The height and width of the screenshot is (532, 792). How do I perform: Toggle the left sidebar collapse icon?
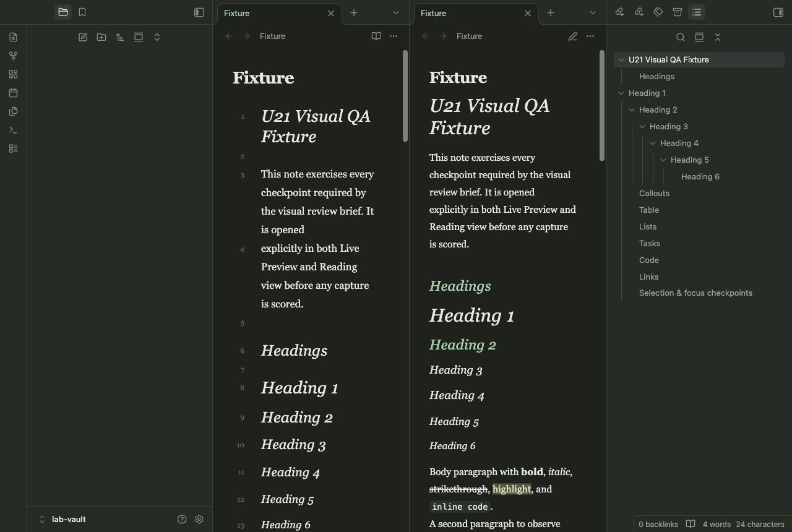click(199, 12)
